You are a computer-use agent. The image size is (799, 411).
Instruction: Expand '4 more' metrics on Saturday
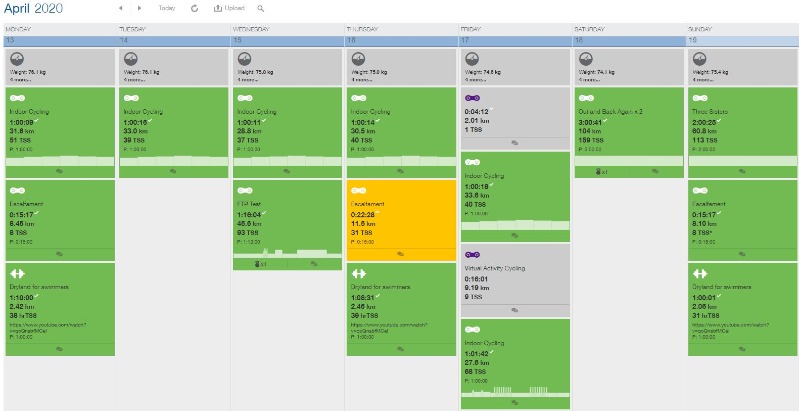[x=590, y=80]
